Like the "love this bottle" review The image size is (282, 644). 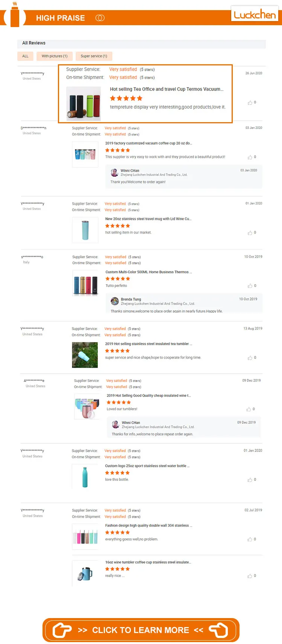[250, 480]
